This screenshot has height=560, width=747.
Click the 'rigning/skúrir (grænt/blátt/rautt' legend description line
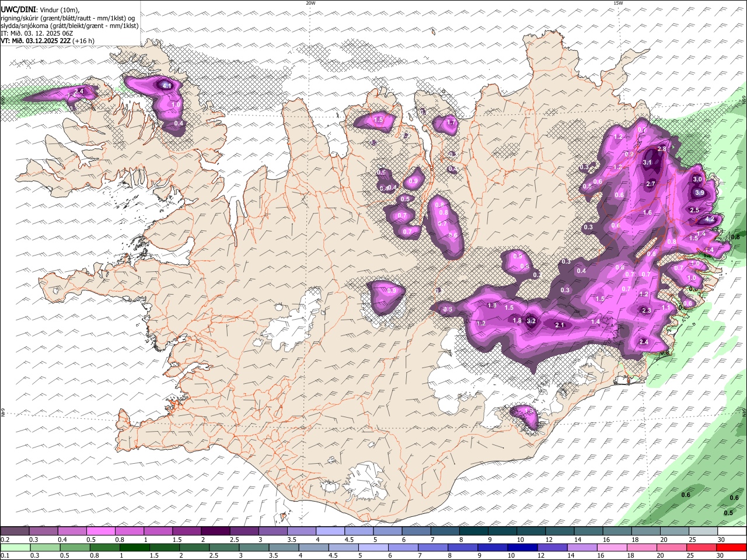pos(68,18)
